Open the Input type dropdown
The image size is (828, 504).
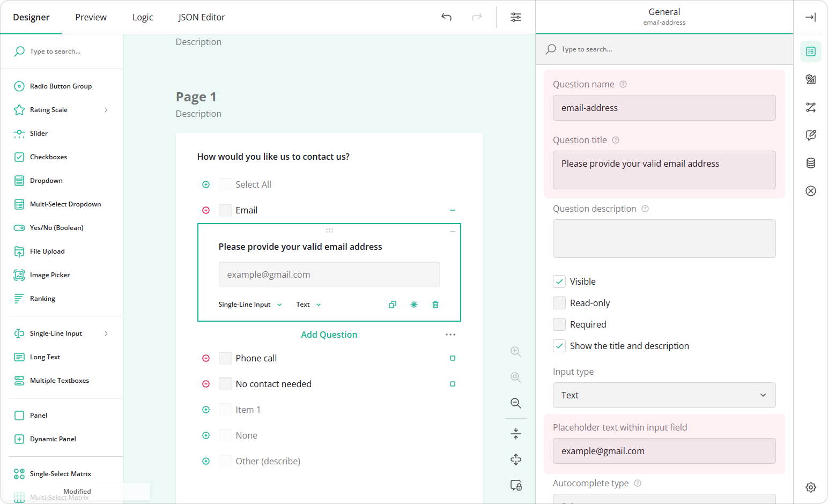pos(664,395)
